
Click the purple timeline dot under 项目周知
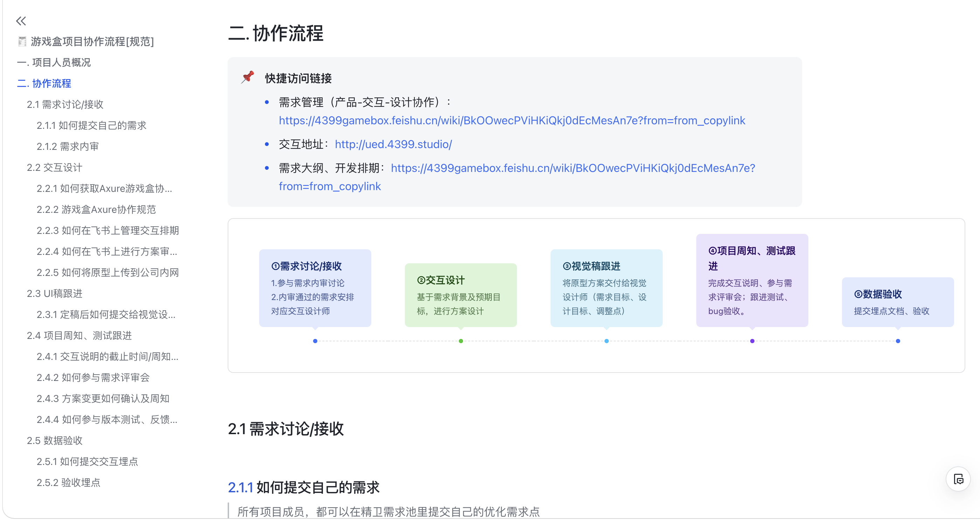[x=752, y=341]
